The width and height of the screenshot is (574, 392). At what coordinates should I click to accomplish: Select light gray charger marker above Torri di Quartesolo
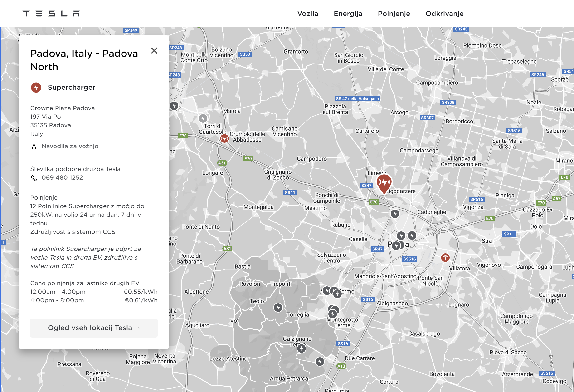coord(203,118)
